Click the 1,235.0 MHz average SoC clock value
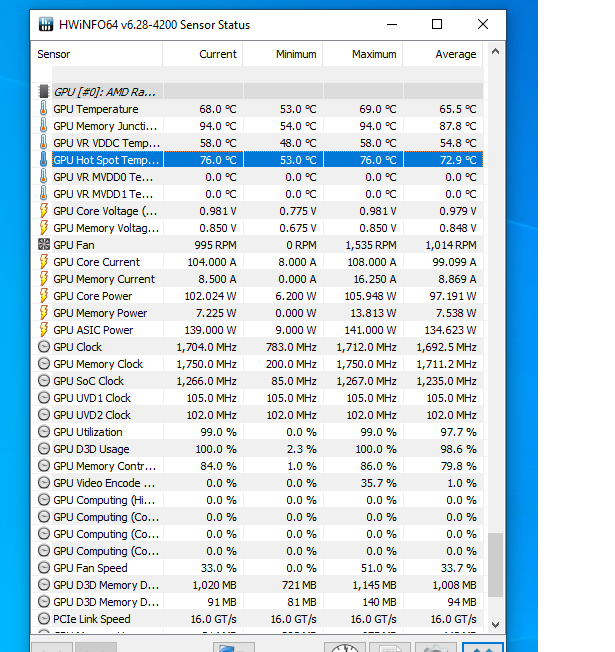The width and height of the screenshot is (615, 652). click(x=446, y=381)
